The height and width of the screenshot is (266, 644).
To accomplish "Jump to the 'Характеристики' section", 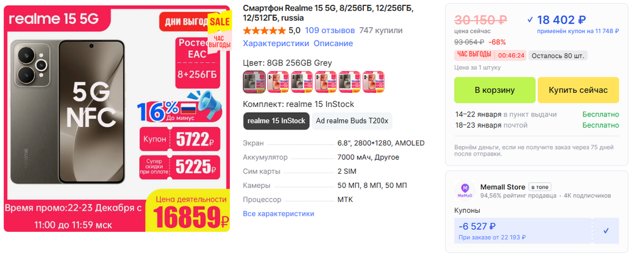I will 276,43.
